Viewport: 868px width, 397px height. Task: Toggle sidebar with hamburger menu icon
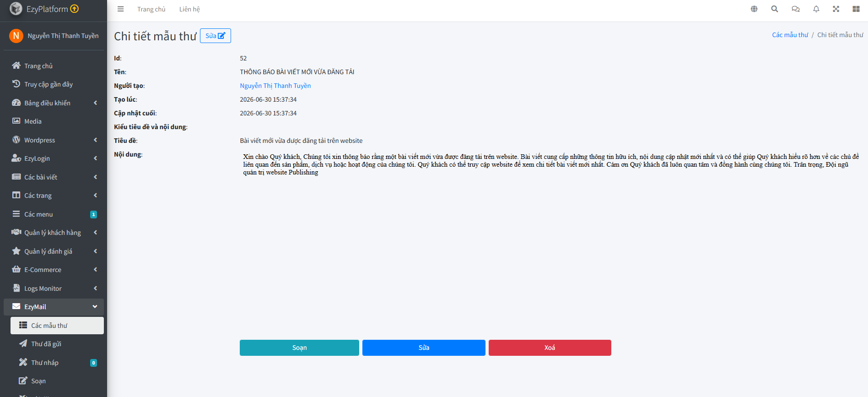(120, 9)
